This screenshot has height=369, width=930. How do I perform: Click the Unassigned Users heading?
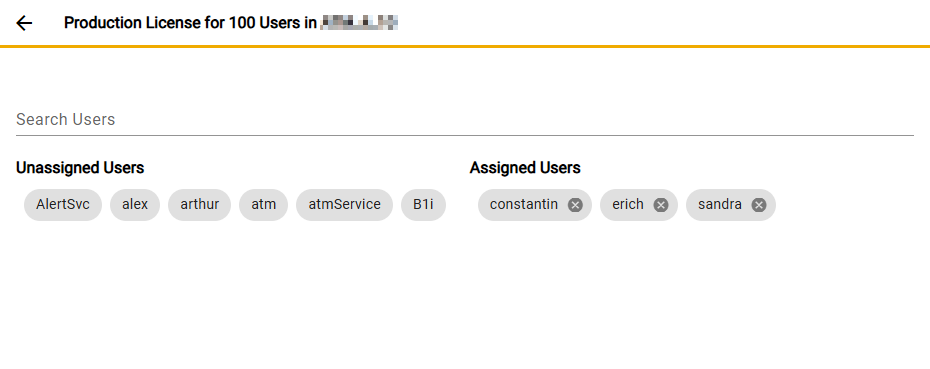pyautogui.click(x=80, y=168)
